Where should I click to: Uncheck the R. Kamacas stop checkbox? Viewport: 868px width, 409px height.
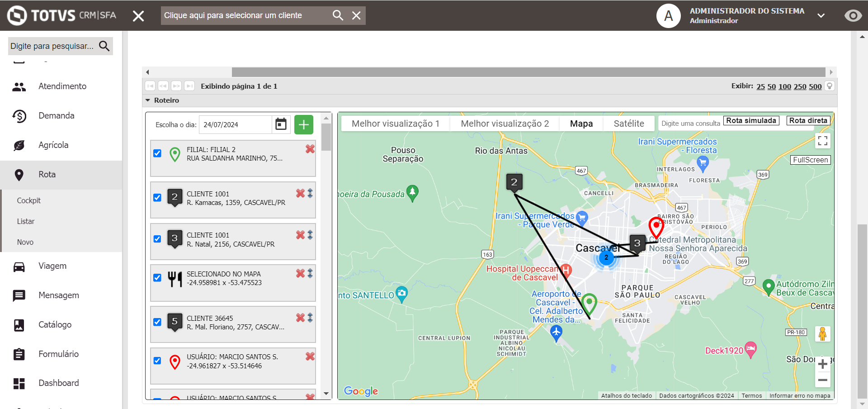tap(157, 198)
